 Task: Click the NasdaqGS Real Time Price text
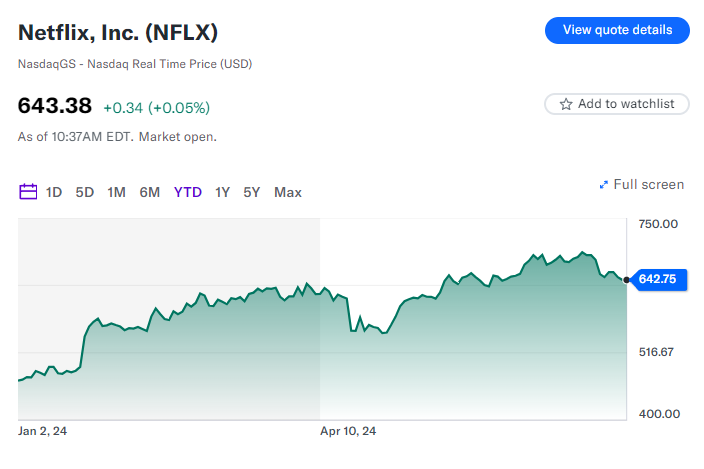pos(135,64)
